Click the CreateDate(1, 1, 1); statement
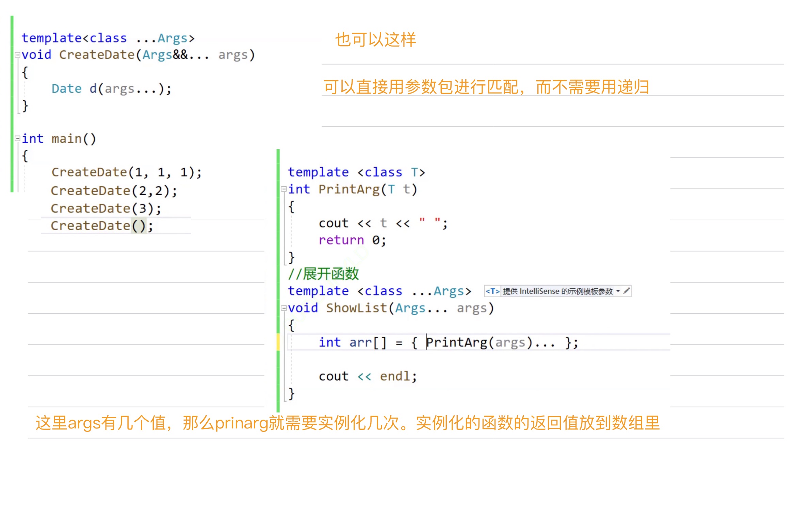 tap(126, 172)
